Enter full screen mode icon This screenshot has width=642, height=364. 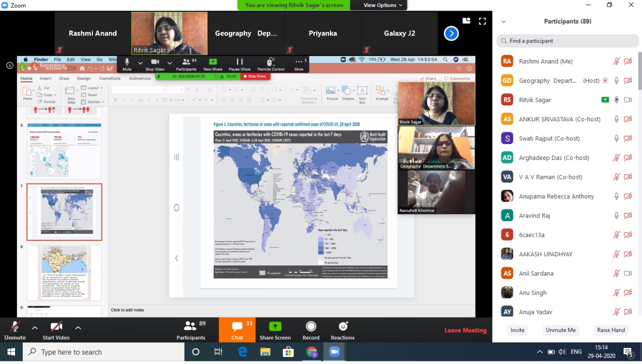pyautogui.click(x=483, y=21)
